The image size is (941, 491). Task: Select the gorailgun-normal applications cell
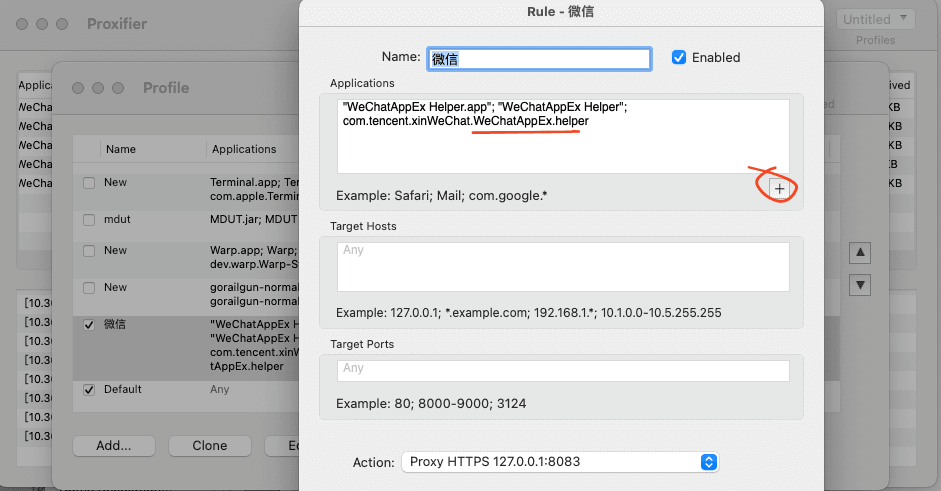click(x=254, y=294)
